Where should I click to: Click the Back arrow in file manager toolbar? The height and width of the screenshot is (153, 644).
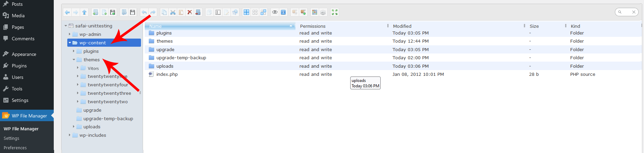pyautogui.click(x=67, y=13)
